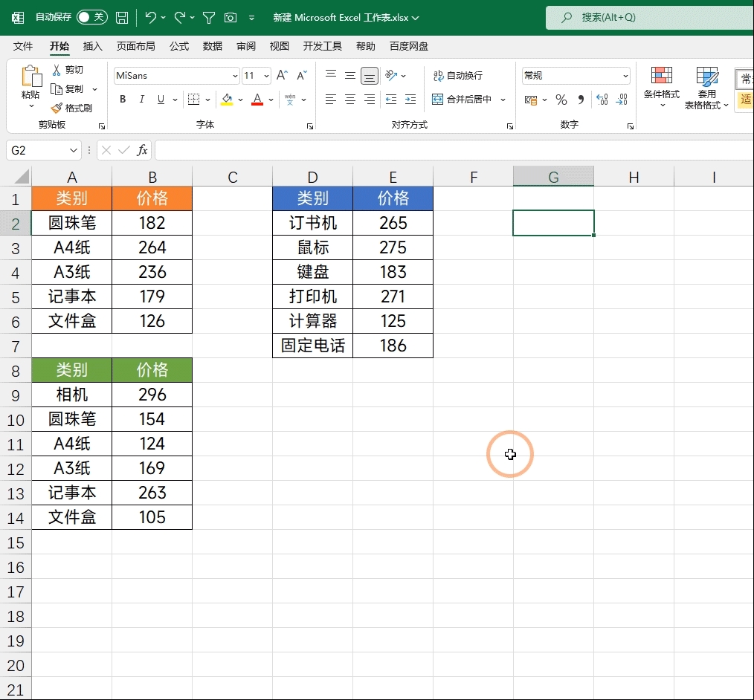Click the Underline icon
Screen dimensions: 754x700
[x=161, y=99]
